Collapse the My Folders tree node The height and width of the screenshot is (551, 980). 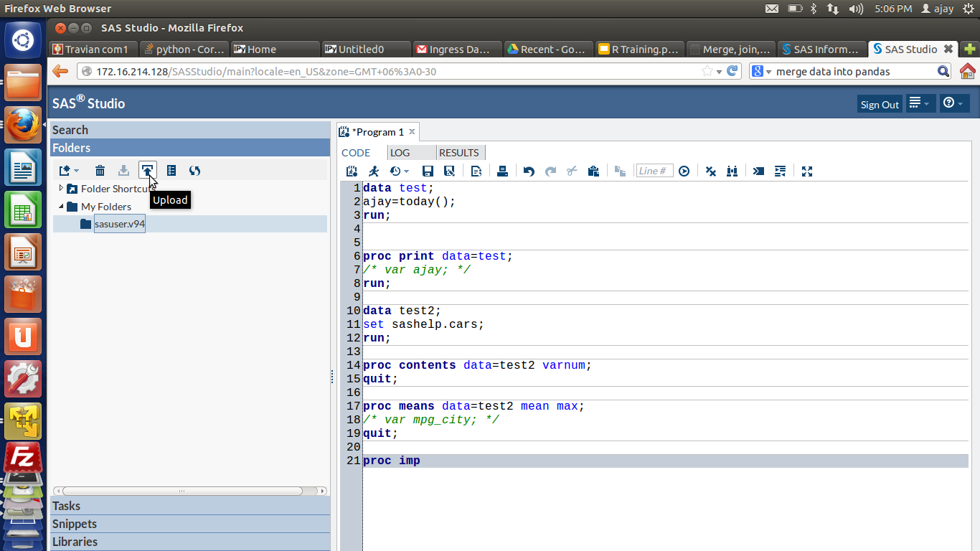pos(61,207)
